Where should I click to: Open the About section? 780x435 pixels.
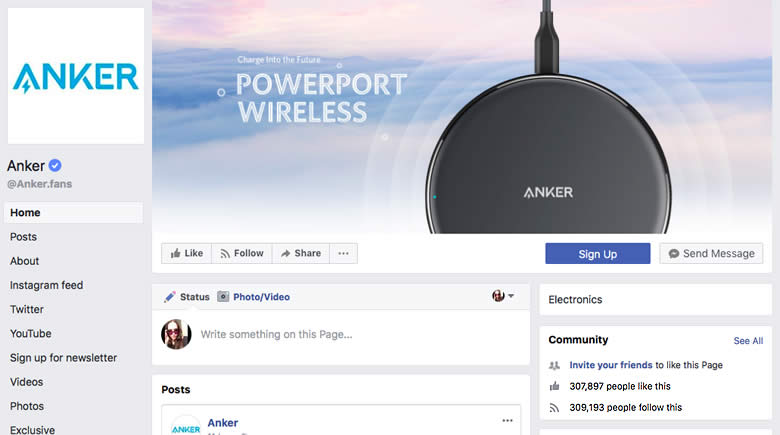click(24, 261)
